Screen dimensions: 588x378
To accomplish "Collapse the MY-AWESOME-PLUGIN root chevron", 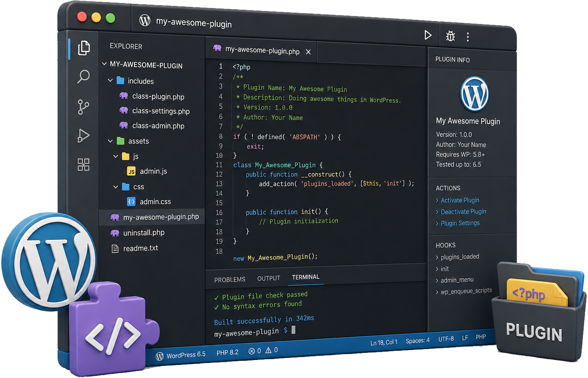I will 104,64.
